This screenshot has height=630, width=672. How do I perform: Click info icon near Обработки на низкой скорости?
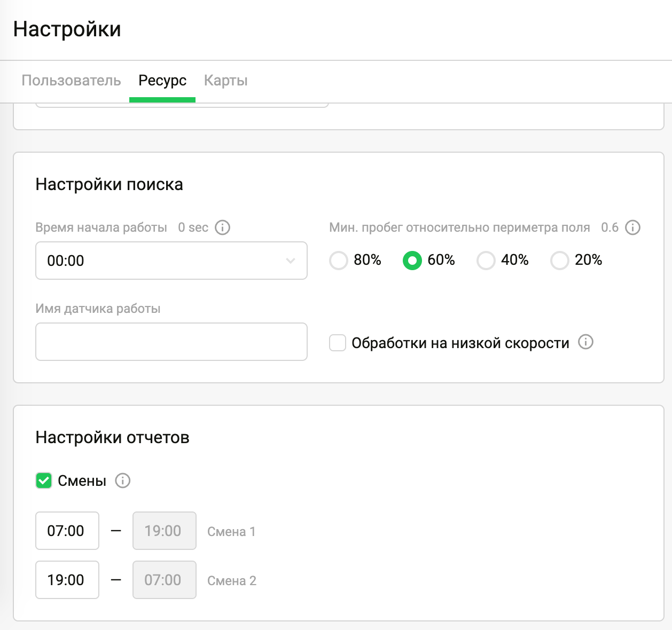(585, 342)
